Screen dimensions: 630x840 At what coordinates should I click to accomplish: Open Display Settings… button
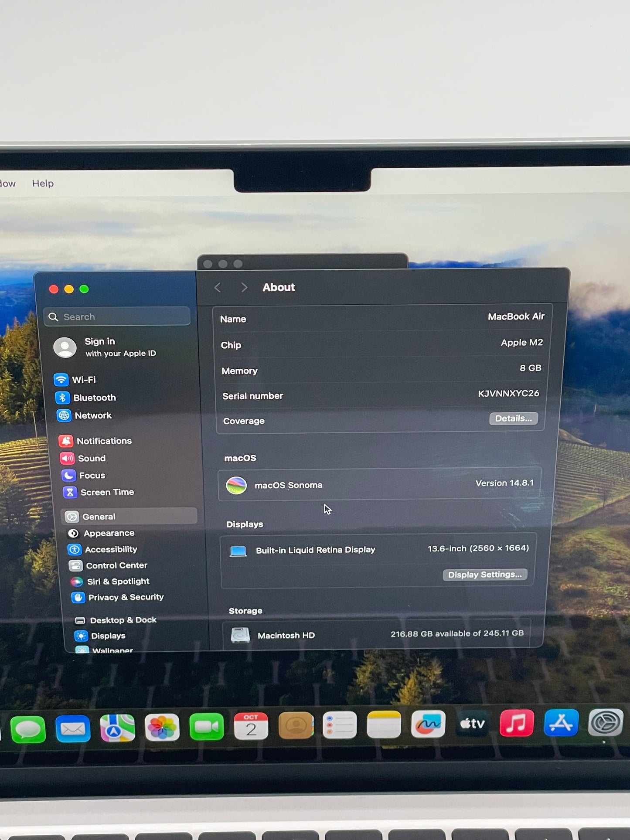(x=485, y=575)
